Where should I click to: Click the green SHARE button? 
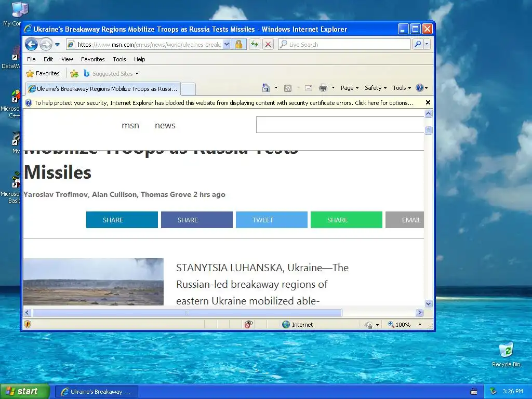coord(347,220)
